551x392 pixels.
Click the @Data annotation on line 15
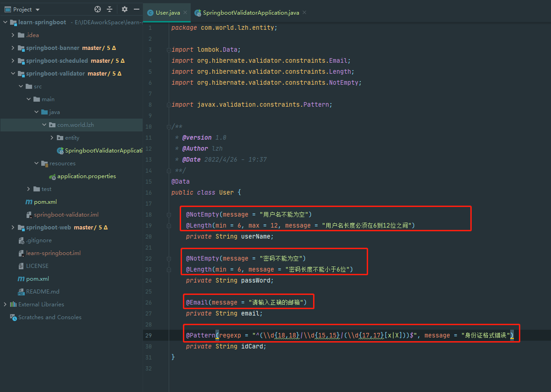point(181,182)
